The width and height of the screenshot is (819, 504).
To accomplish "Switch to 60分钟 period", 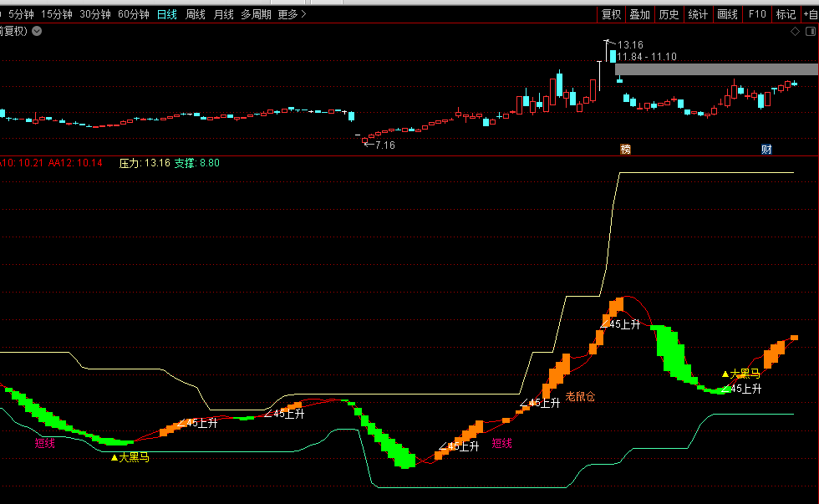I will (133, 14).
